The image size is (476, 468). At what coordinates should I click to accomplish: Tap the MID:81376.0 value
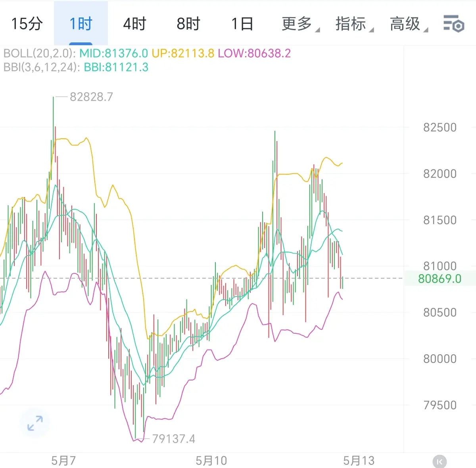click(x=114, y=53)
